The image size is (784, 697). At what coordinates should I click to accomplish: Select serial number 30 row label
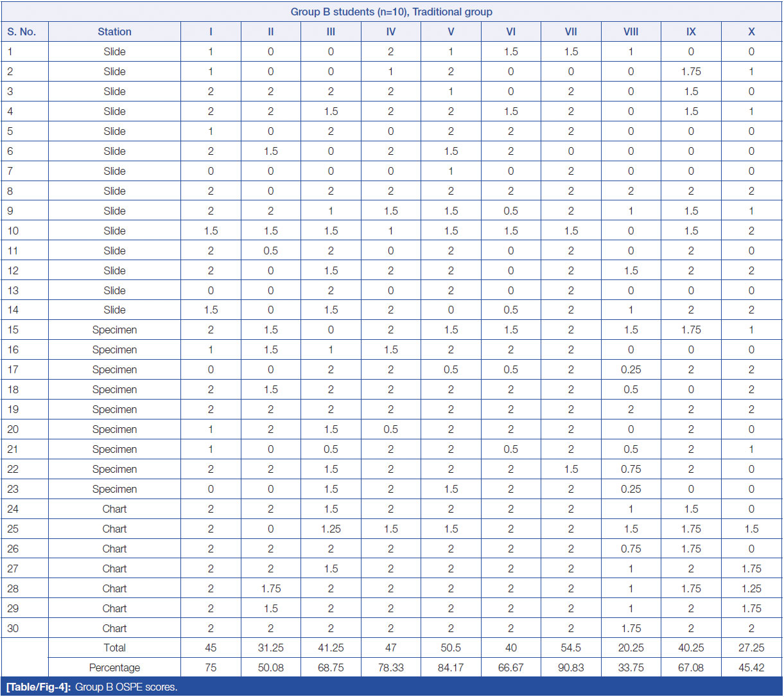13,628
